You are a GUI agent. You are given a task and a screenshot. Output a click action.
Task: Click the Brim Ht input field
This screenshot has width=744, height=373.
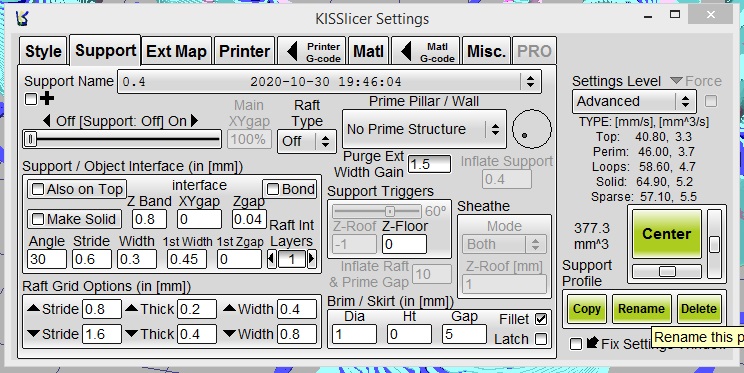[409, 334]
